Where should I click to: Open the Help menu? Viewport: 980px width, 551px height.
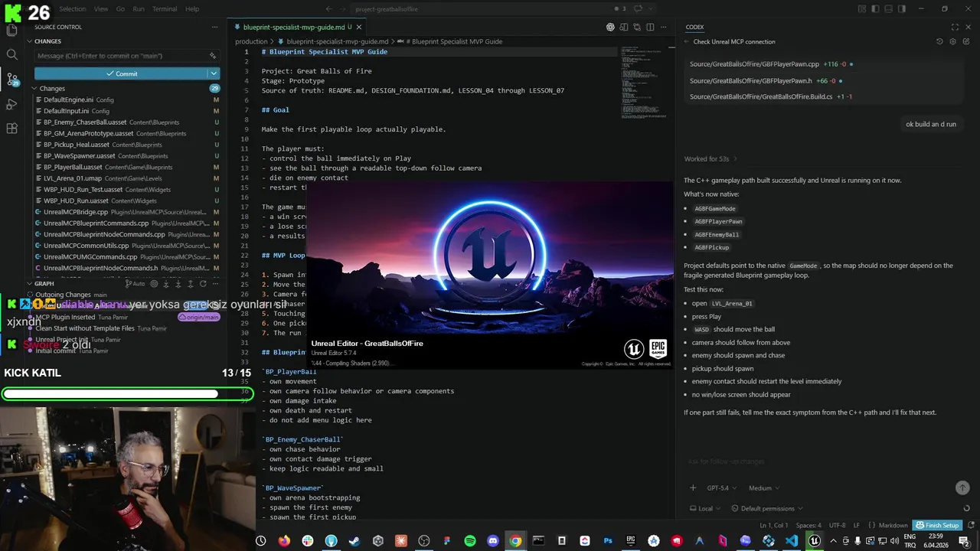(192, 8)
